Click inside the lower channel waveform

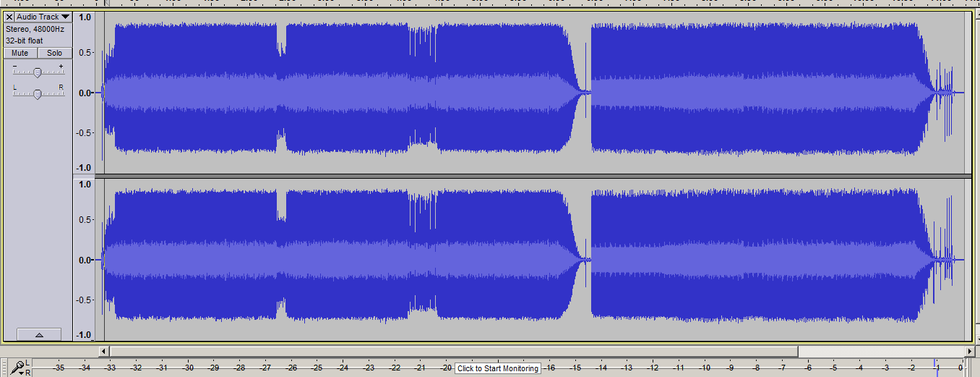point(533,260)
